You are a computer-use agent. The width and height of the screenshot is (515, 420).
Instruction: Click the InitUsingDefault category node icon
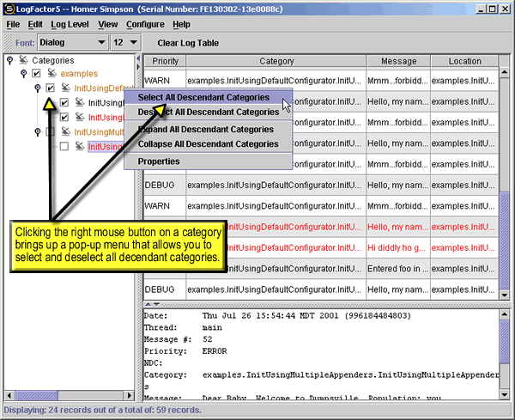click(x=65, y=88)
